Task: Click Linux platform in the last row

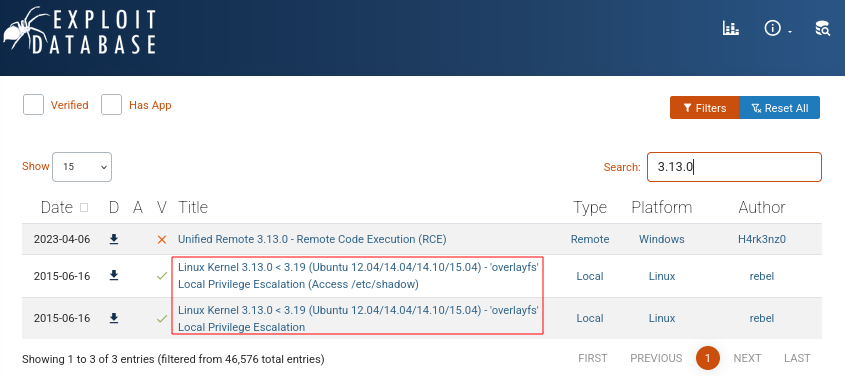Action: pyautogui.click(x=662, y=318)
